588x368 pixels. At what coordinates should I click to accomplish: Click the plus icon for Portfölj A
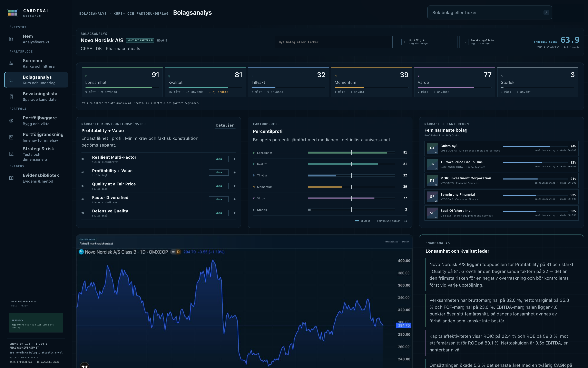point(404,42)
